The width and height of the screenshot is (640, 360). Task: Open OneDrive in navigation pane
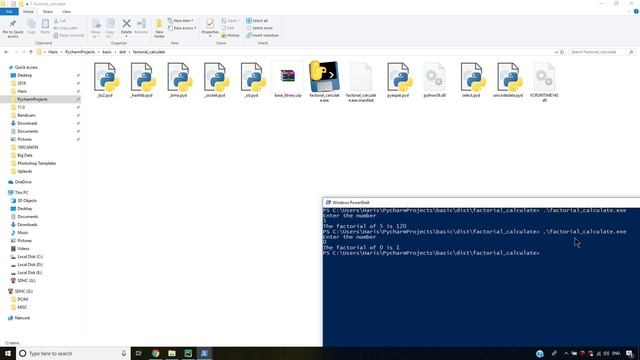[23, 182]
